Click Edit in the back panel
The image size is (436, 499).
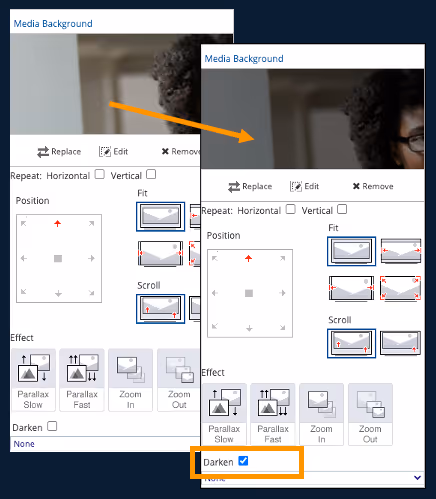pyautogui.click(x=113, y=152)
